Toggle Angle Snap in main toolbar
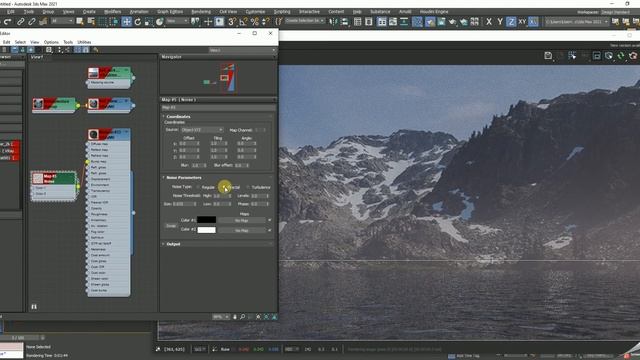 click(x=244, y=22)
